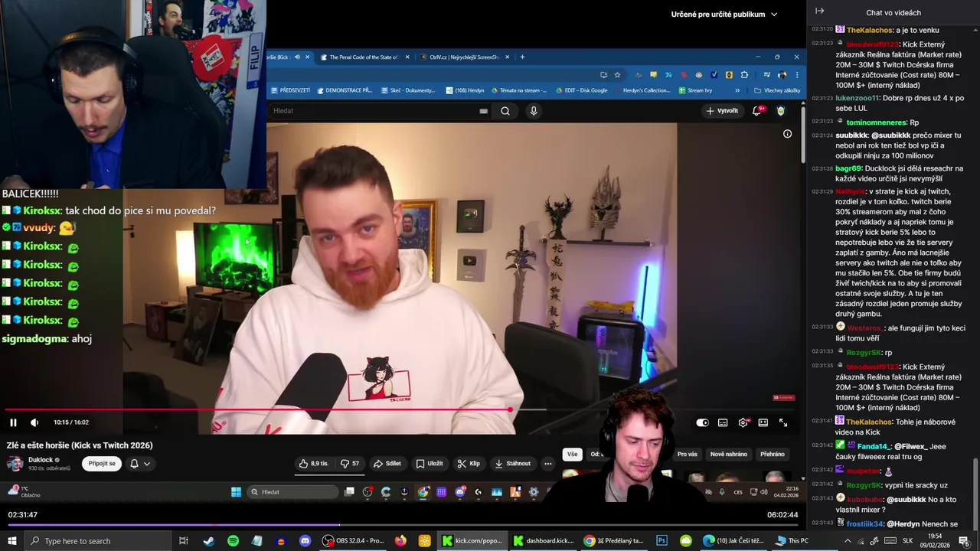The height and width of the screenshot is (551, 980).
Task: Switch to OBS 32.0.4 taskbar window
Action: (x=353, y=541)
